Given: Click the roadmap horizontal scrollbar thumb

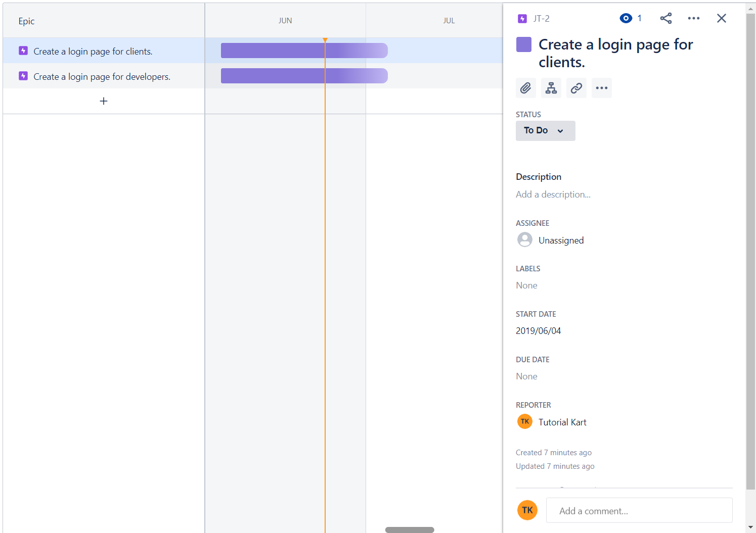Looking at the screenshot, I should (x=410, y=530).
